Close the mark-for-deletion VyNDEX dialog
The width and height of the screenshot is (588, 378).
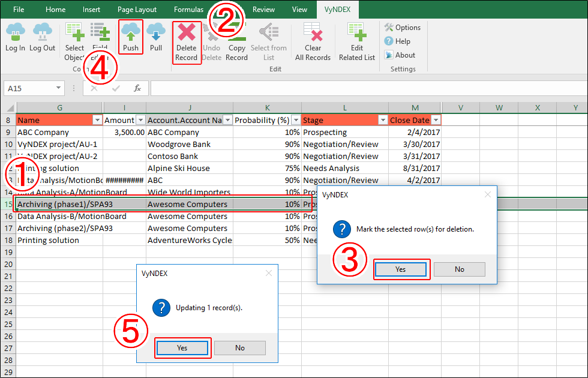pyautogui.click(x=487, y=194)
